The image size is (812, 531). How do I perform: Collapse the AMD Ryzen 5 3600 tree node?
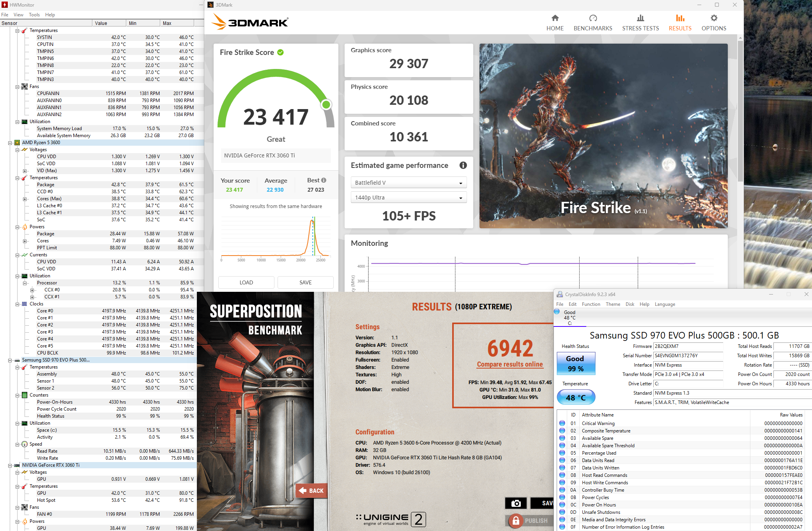tap(10, 143)
